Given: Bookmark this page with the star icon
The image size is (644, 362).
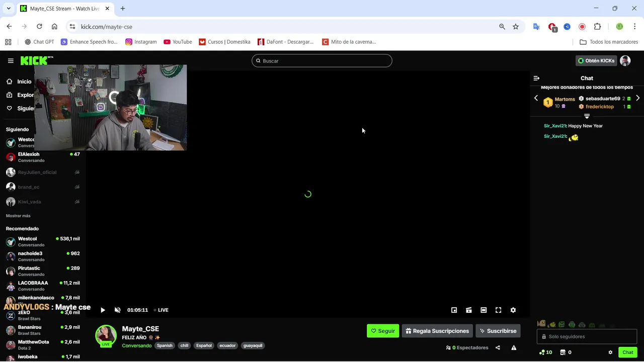Looking at the screenshot, I should coord(516,27).
